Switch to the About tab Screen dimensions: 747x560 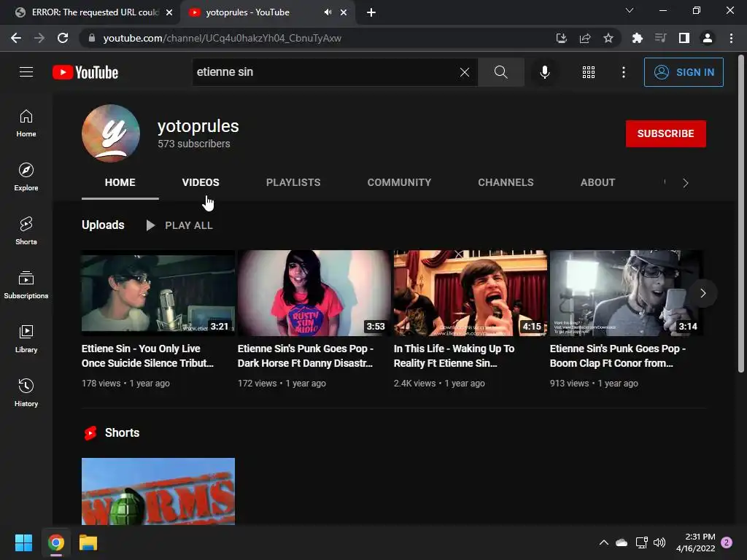[597, 182]
